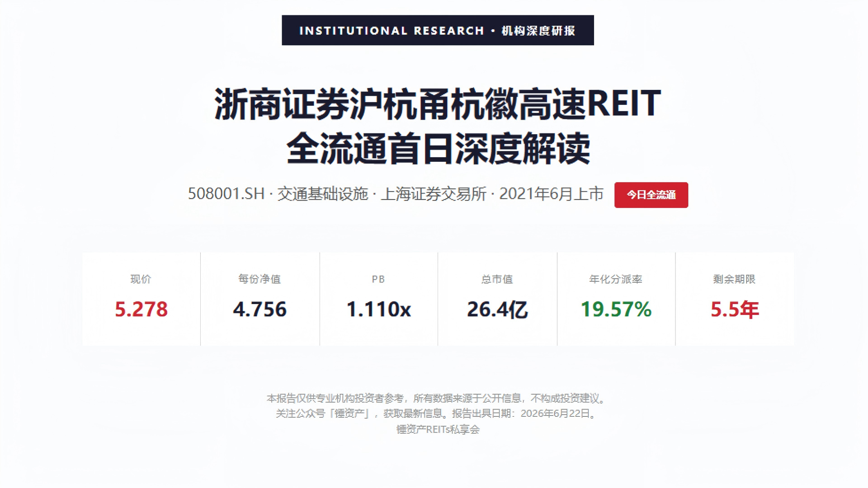Click the green value 19.57%

click(x=616, y=310)
